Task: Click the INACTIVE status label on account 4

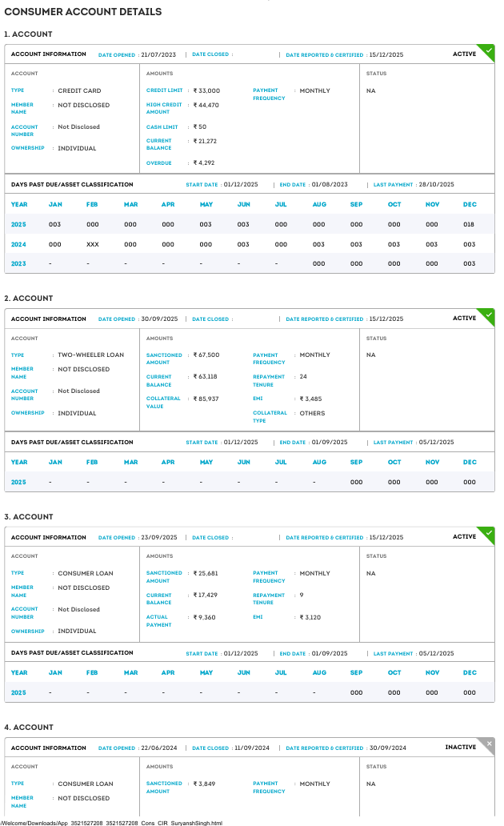Action: (x=460, y=748)
